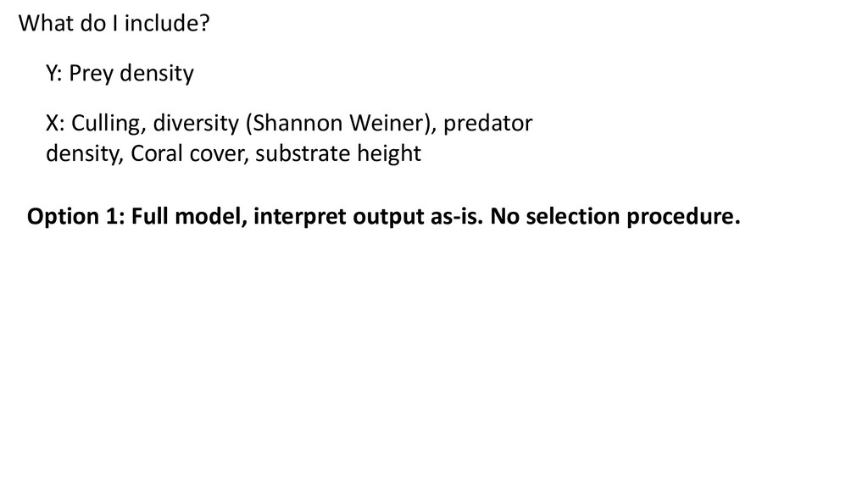This screenshot has width=868, height=488.
Task: Click the word 'Culling' in X list
Action: tap(106, 124)
